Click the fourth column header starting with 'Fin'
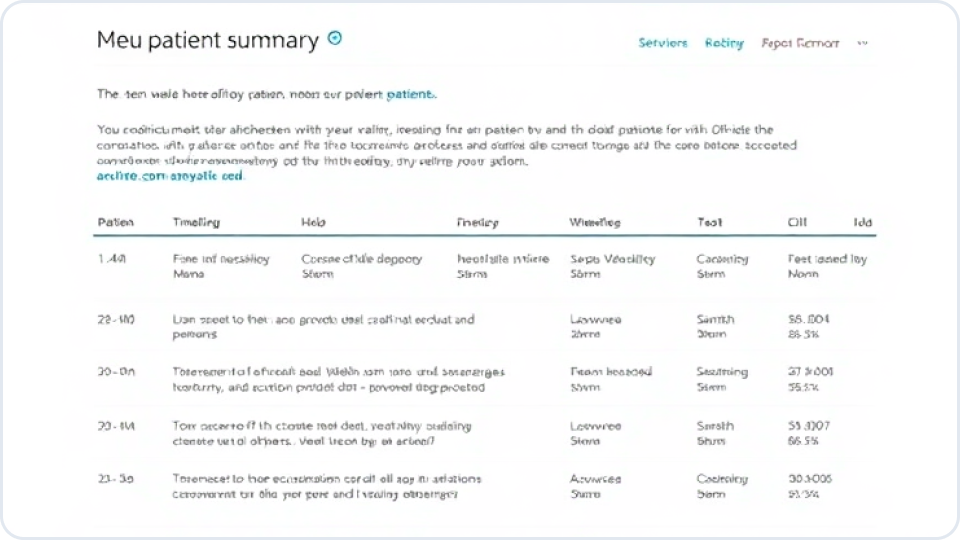Screen dimensions: 960x540 [477, 222]
